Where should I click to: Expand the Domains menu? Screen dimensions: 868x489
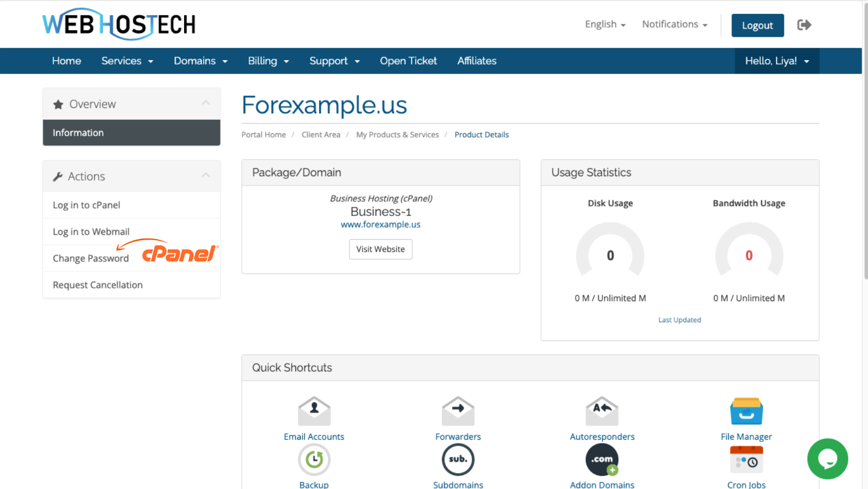click(x=201, y=61)
